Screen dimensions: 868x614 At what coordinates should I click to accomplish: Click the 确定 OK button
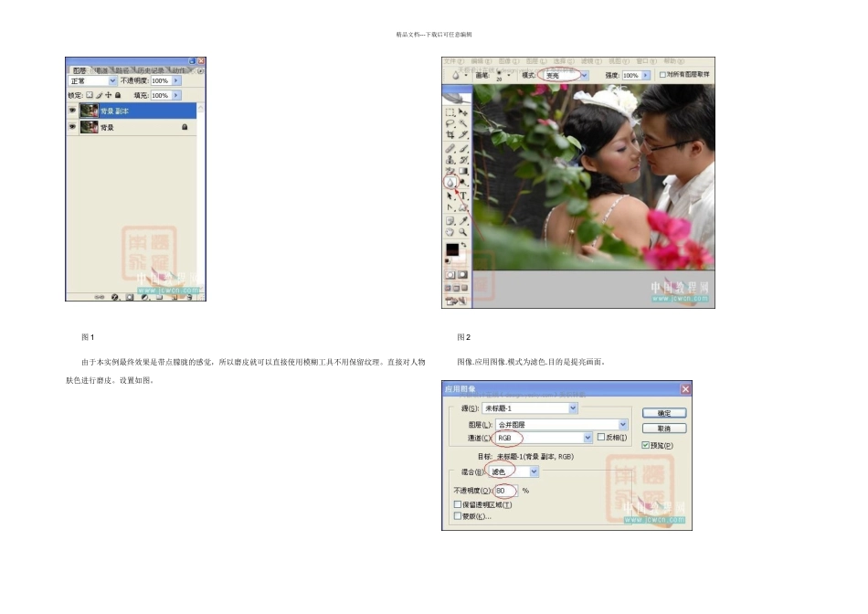click(664, 413)
